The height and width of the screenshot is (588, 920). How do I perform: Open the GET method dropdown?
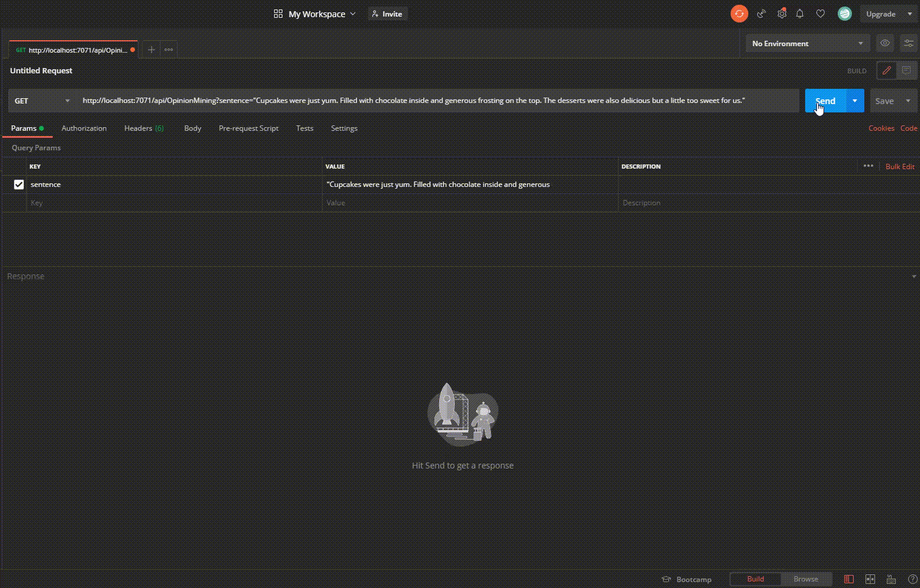point(41,101)
